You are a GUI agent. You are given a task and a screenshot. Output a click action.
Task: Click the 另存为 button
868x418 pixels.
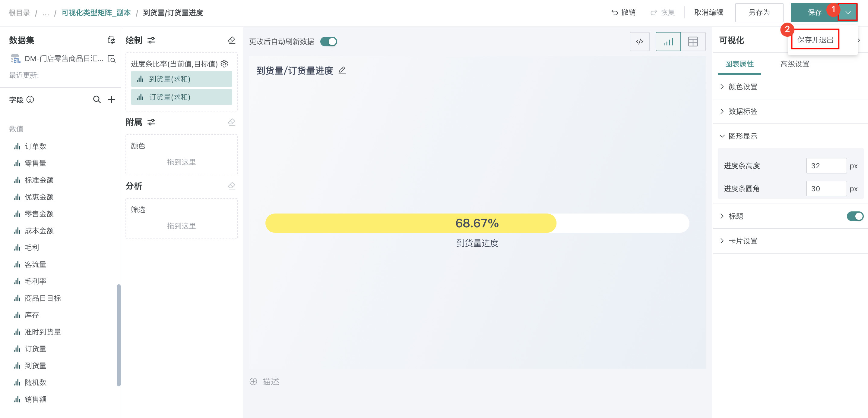click(x=759, y=12)
